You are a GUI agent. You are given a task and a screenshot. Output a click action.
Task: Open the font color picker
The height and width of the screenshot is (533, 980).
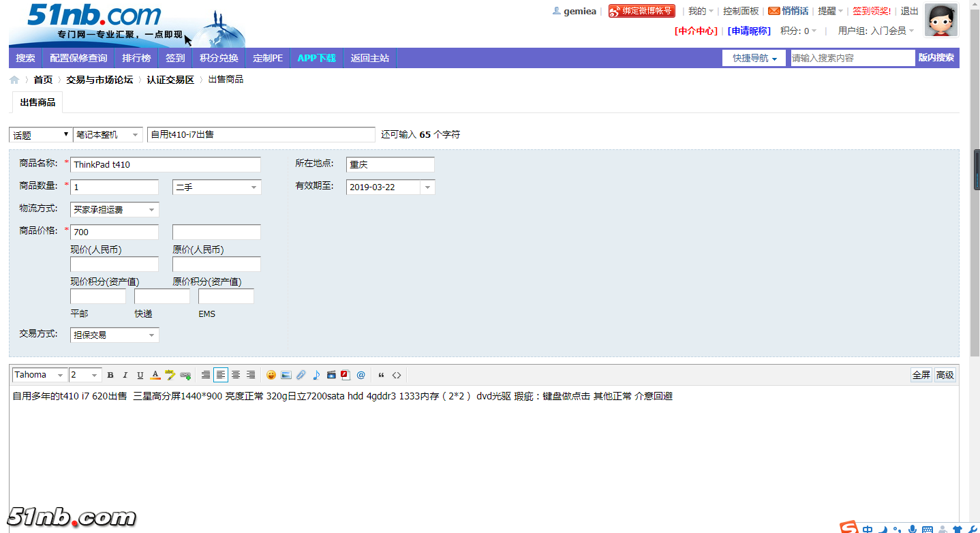(155, 374)
